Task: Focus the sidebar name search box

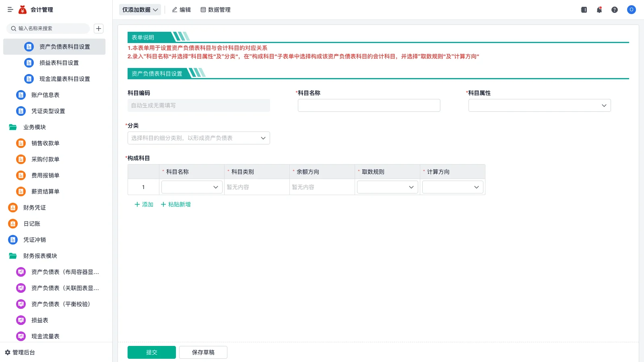Action: 48,29
